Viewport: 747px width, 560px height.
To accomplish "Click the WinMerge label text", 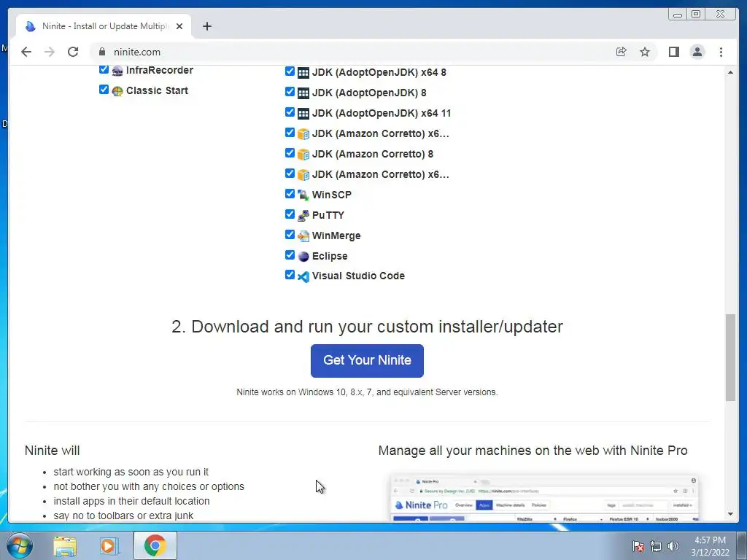I will click(x=336, y=236).
